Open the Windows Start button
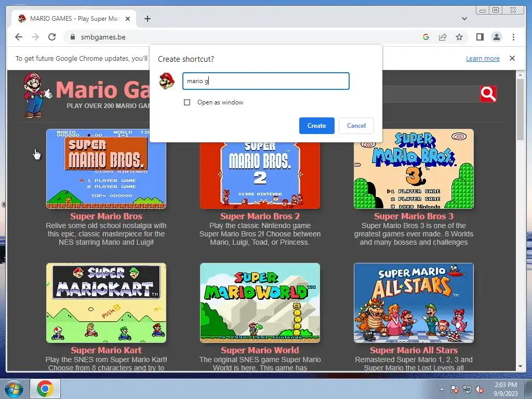 point(14,389)
